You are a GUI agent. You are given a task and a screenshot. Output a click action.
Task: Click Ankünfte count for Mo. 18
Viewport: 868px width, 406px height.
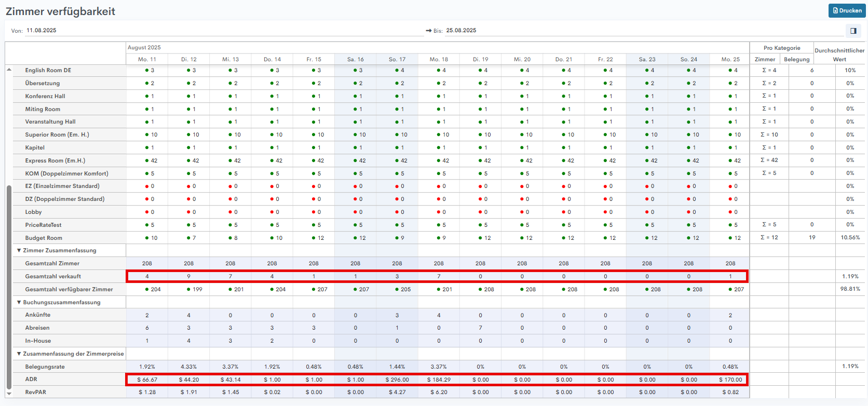click(439, 315)
